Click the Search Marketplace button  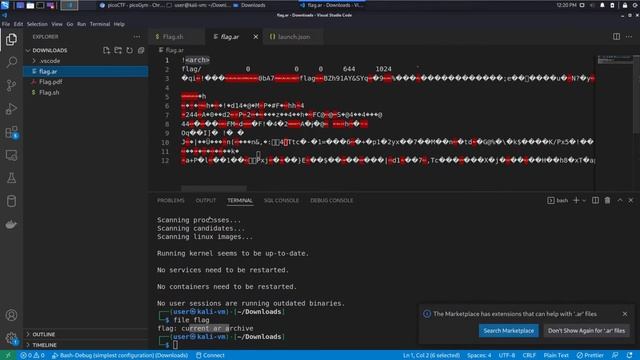509,331
